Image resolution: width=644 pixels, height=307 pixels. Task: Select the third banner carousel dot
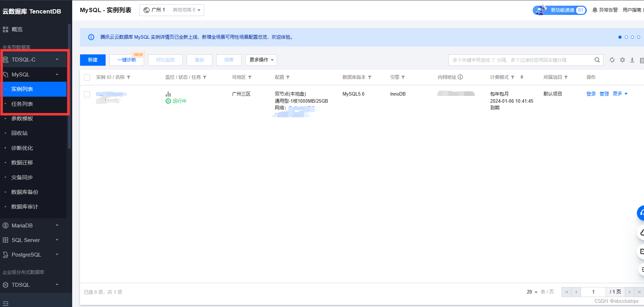click(x=632, y=37)
